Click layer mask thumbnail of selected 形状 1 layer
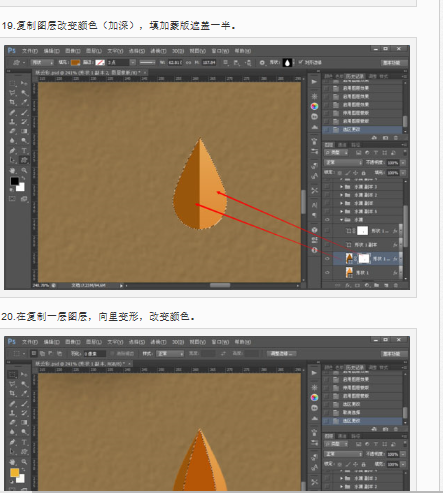 (364, 259)
